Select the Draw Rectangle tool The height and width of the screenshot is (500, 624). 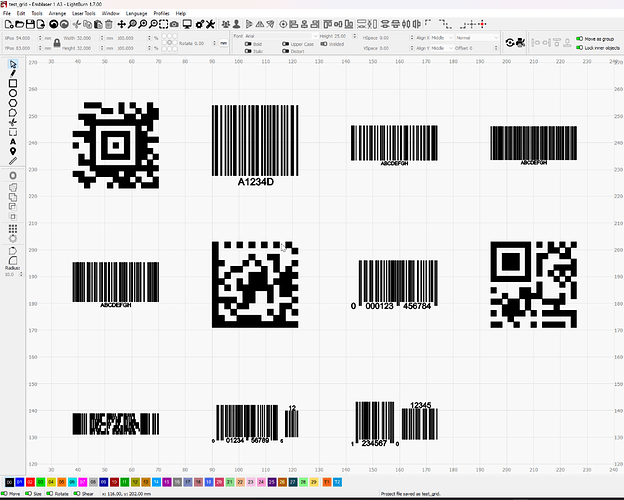pos(13,83)
